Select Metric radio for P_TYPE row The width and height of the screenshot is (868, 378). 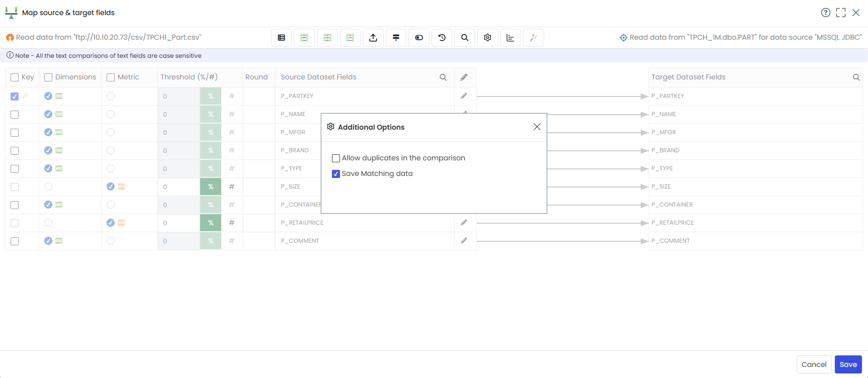coord(111,168)
